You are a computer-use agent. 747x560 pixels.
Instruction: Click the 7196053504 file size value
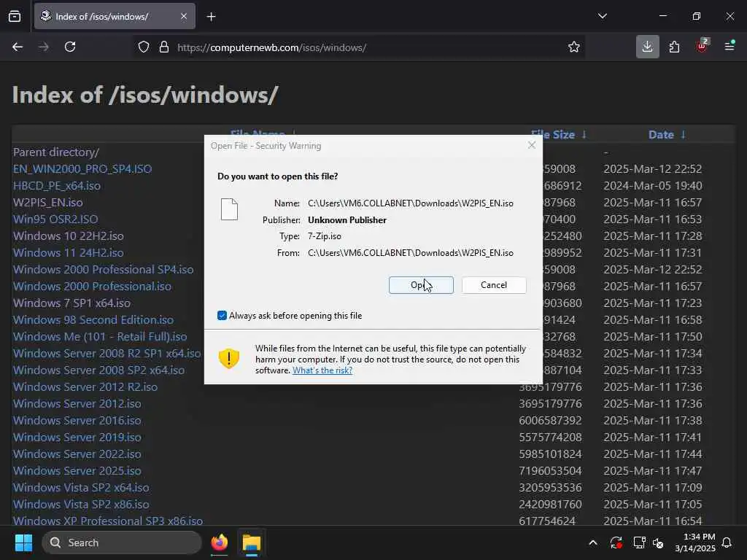(x=550, y=470)
